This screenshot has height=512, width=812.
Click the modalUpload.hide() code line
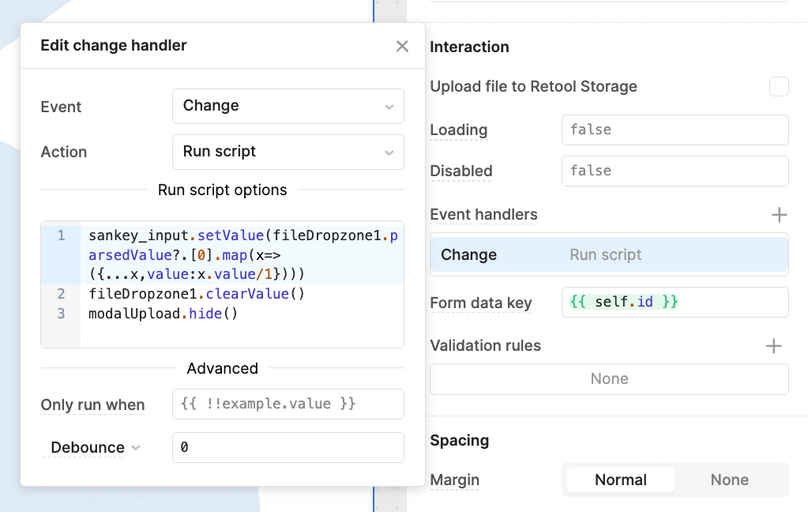coord(164,314)
